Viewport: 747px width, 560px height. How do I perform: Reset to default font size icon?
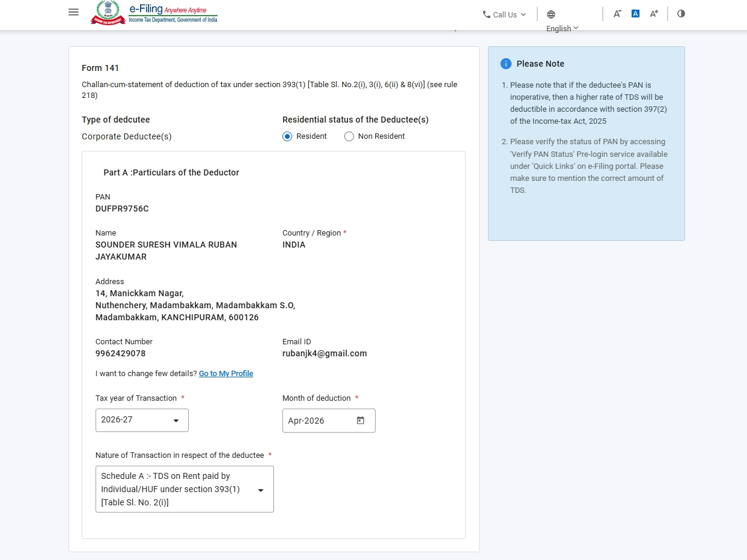tap(635, 14)
